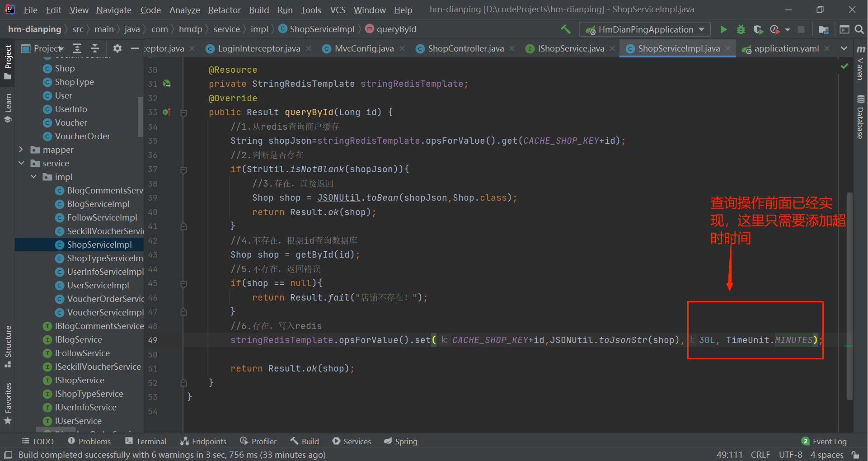Click the Expand All icon in Project panel
Screen dimensions: 868x461
78,48
